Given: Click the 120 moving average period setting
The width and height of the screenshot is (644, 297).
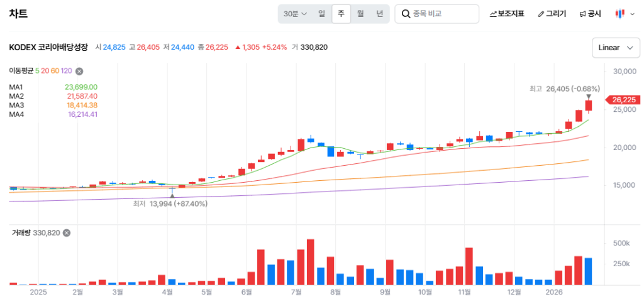Looking at the screenshot, I should coord(67,72).
